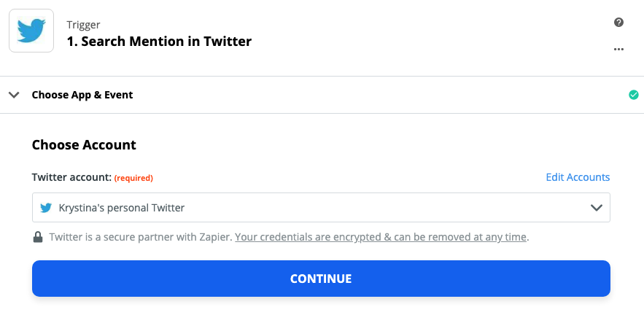
Task: Click the red required tag
Action: click(x=133, y=178)
